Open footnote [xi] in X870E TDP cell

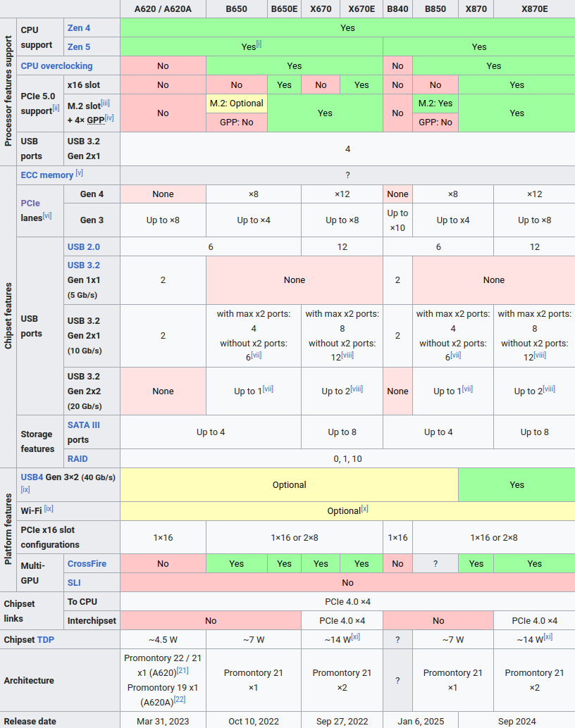548,637
